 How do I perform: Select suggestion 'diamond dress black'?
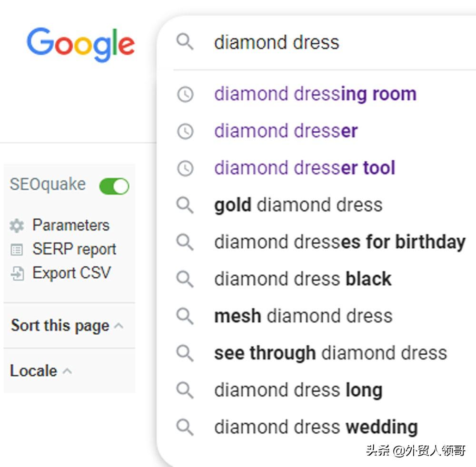click(x=303, y=279)
